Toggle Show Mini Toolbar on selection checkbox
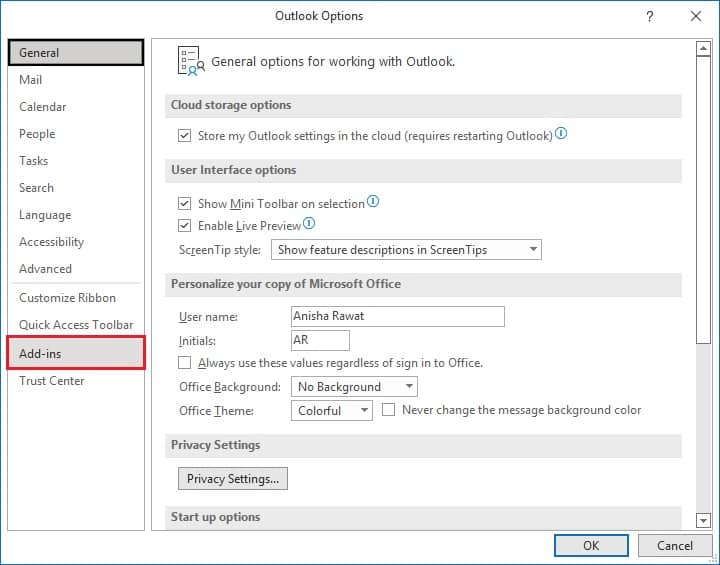 point(185,203)
